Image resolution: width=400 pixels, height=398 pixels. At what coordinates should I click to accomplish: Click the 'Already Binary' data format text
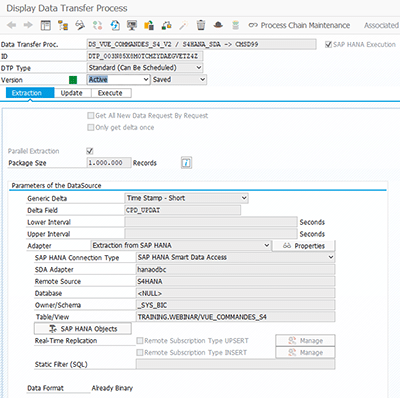pos(112,388)
